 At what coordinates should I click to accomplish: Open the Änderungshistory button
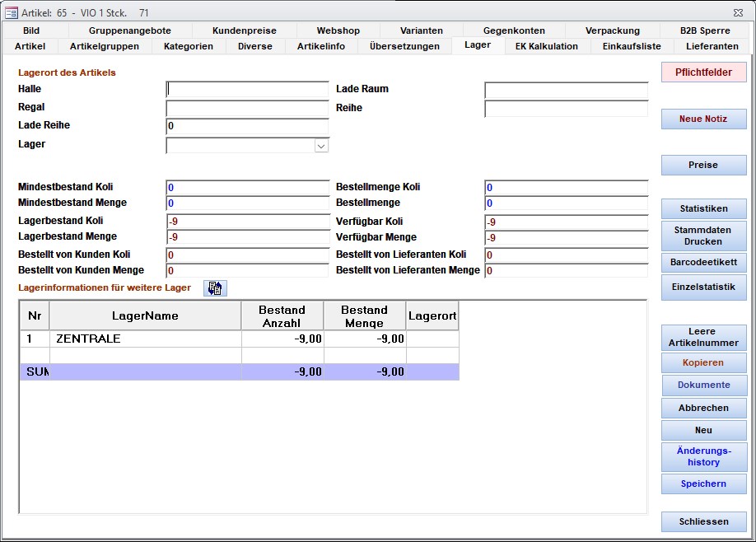click(x=703, y=456)
